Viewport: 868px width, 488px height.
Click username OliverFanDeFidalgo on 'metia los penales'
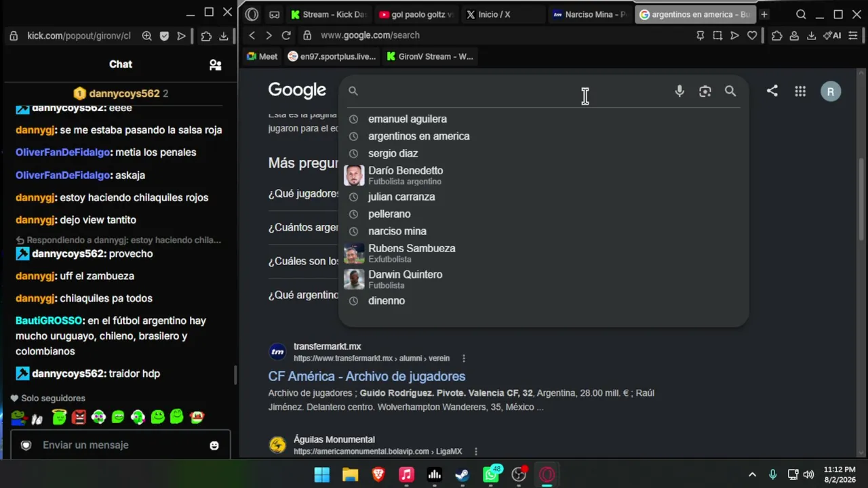coord(63,152)
